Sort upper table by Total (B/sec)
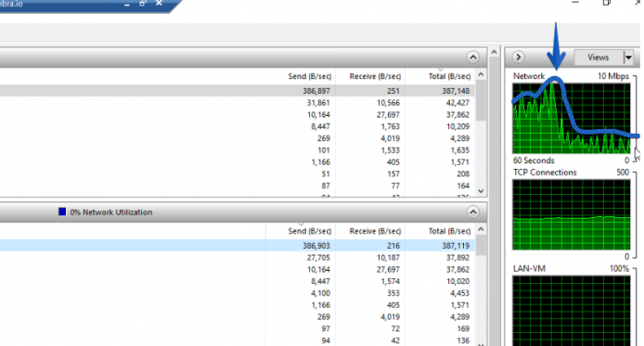This screenshot has width=644, height=346. point(449,76)
